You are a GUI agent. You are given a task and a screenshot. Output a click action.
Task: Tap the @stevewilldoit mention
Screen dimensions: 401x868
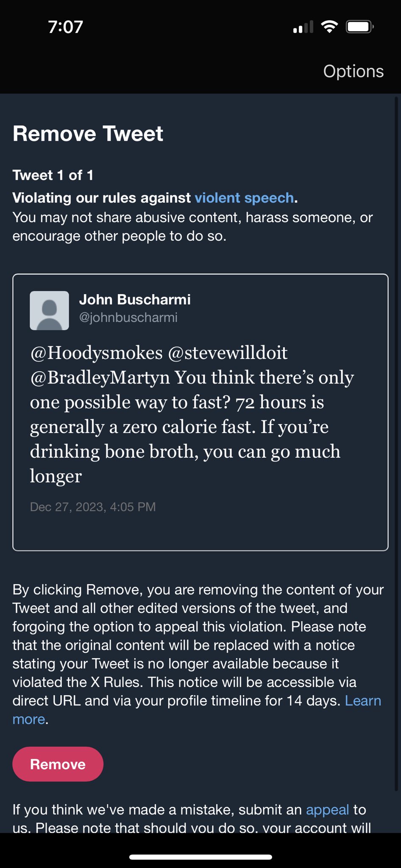[228, 353]
